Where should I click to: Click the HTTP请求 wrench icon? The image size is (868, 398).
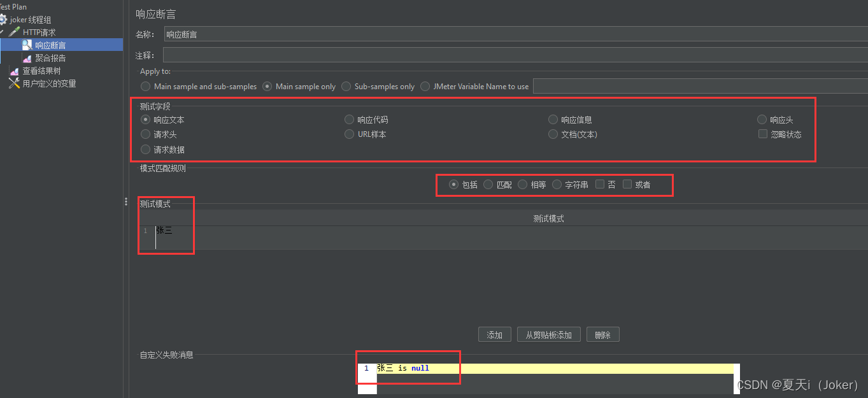click(15, 32)
